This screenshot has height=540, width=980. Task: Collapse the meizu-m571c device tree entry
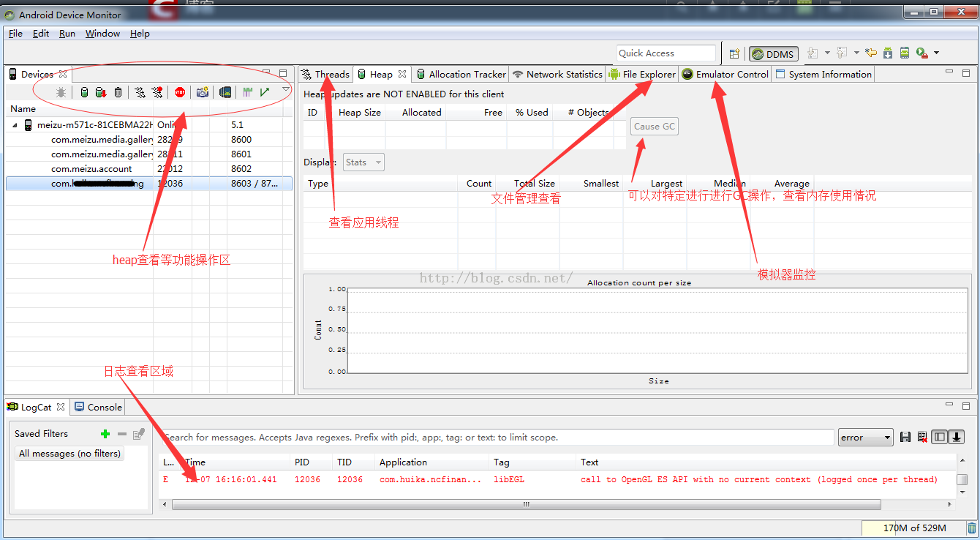point(16,124)
